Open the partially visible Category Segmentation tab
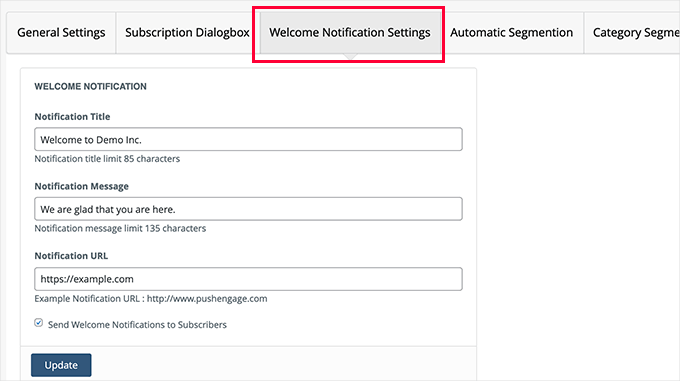 point(632,33)
